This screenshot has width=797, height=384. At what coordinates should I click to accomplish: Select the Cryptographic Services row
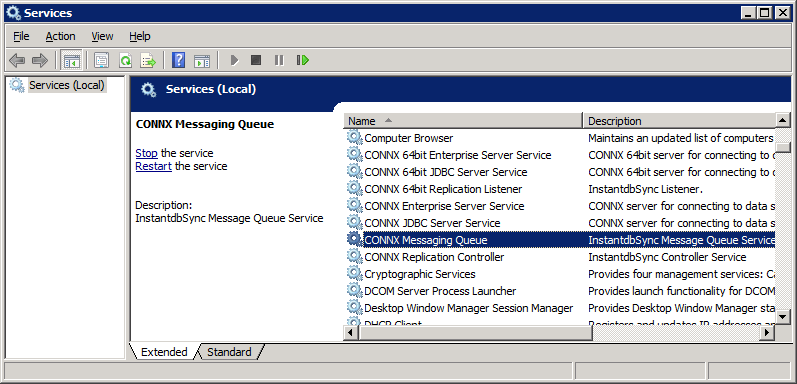[x=559, y=274]
